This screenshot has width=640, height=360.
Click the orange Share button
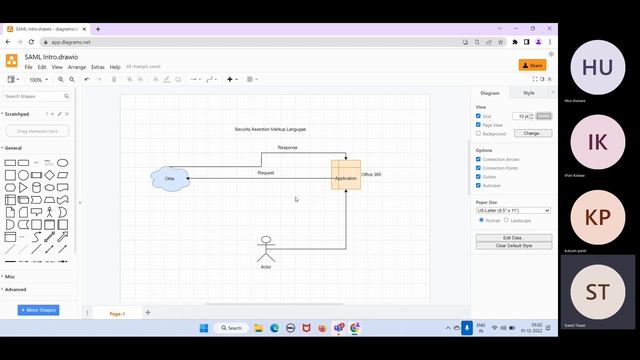pyautogui.click(x=533, y=65)
